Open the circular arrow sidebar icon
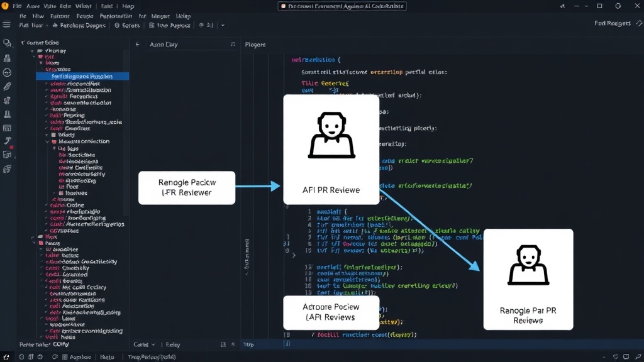The image size is (644, 362). pos(7,73)
